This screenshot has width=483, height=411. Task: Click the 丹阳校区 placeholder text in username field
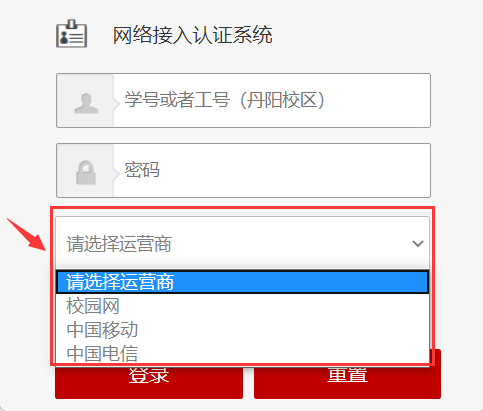tap(282, 100)
